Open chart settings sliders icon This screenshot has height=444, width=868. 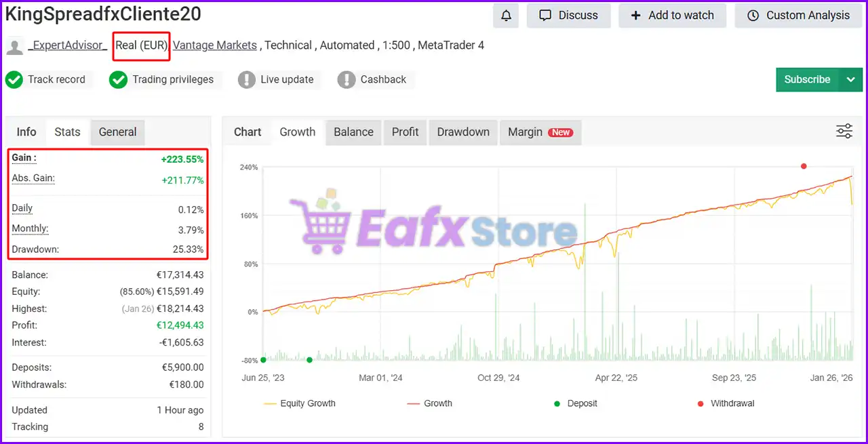click(844, 132)
